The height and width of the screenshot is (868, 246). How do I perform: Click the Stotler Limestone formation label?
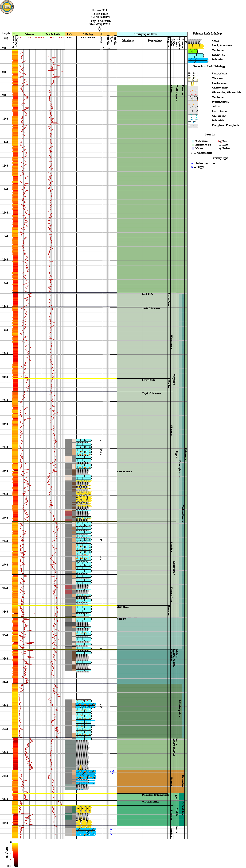coord(151,308)
